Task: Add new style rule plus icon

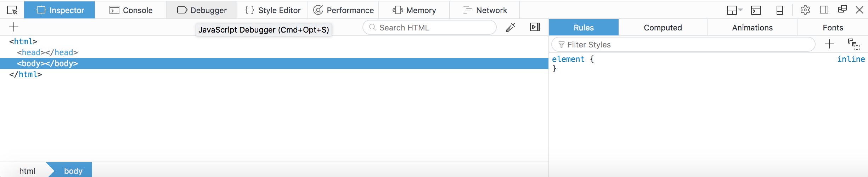Action: click(x=829, y=44)
